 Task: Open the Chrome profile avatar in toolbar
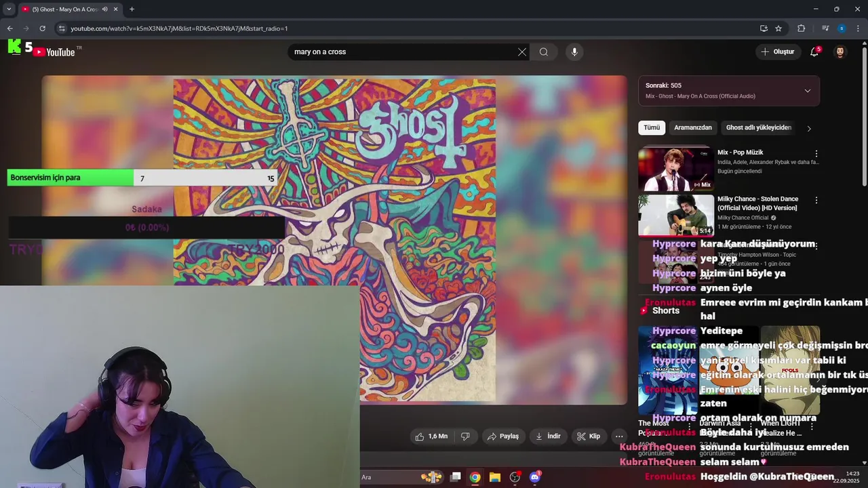[x=842, y=28]
